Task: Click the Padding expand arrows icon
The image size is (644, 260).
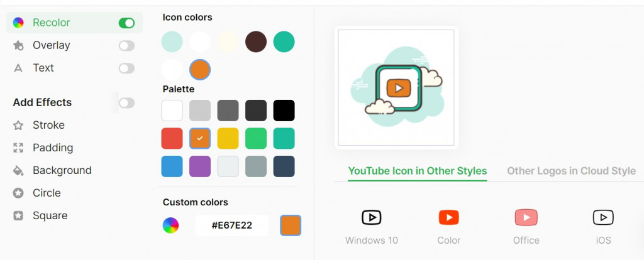Action: [x=18, y=148]
